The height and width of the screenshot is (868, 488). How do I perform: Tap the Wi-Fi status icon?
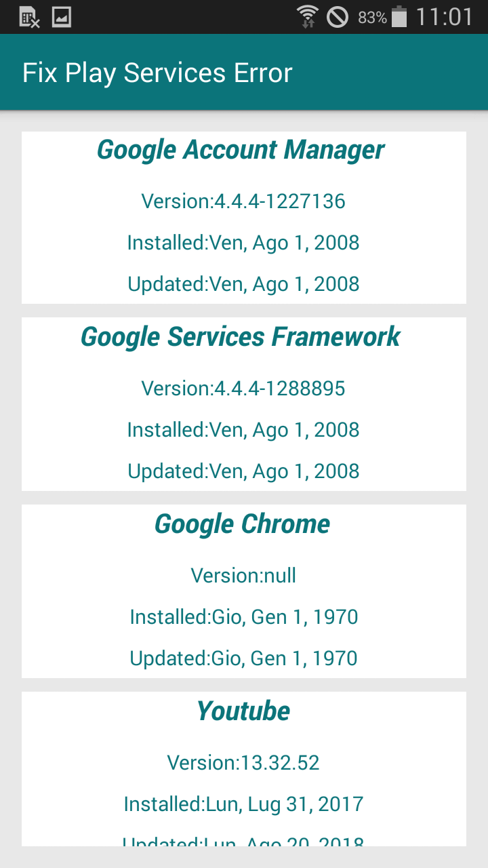[307, 16]
